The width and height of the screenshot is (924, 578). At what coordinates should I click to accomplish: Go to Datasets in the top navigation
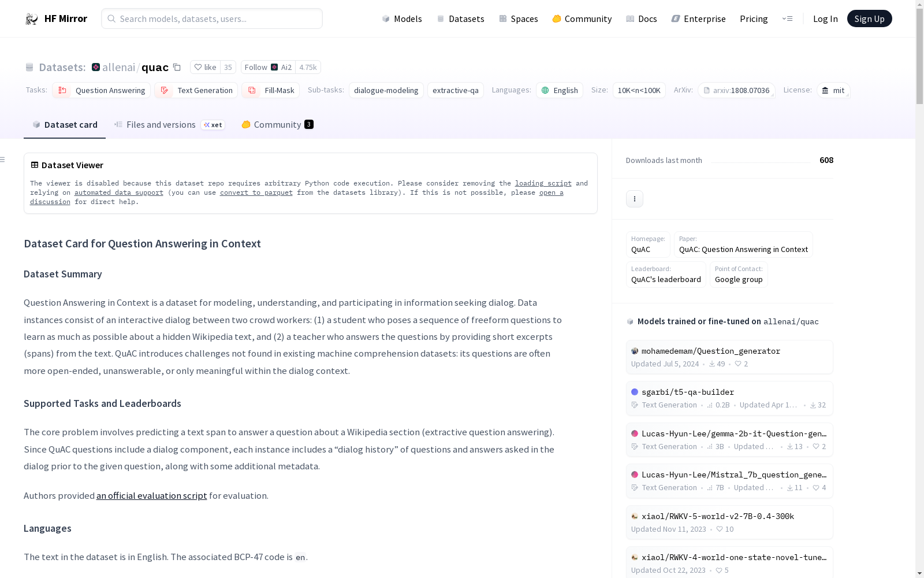[x=460, y=19]
